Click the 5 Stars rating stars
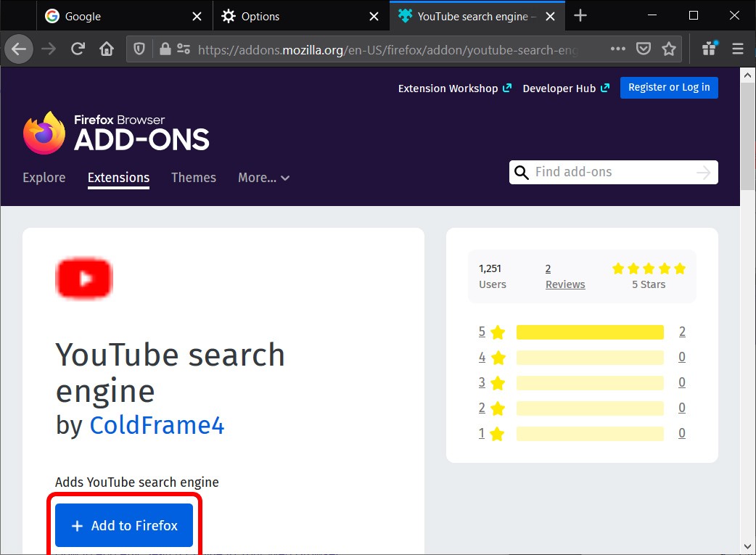The image size is (756, 555). [649, 268]
